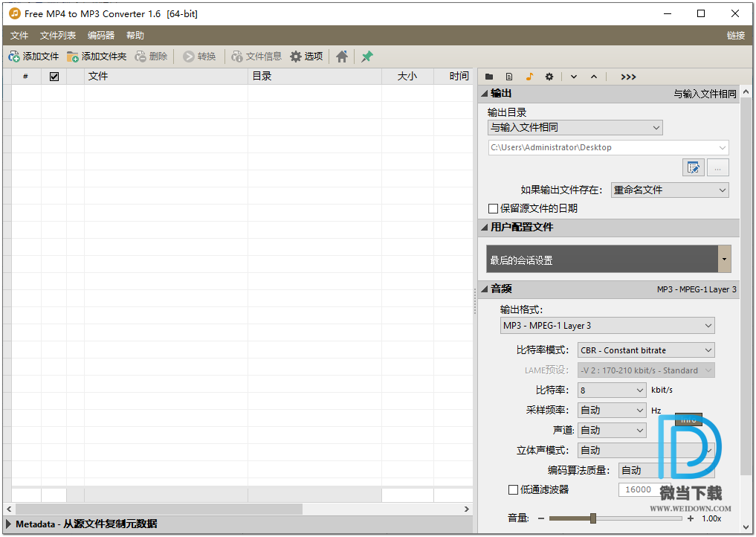
Task: Enable 保留源文件的日期 checkbox
Action: tap(494, 208)
